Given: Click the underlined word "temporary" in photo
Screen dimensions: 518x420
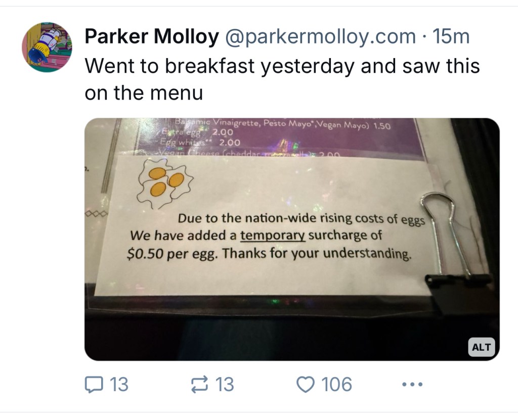Looking at the screenshot, I should [x=273, y=236].
